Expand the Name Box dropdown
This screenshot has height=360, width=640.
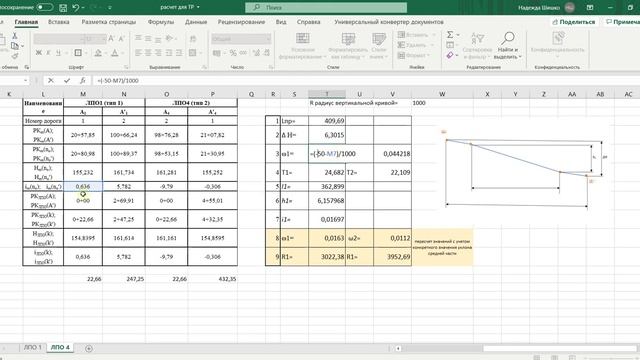25,80
